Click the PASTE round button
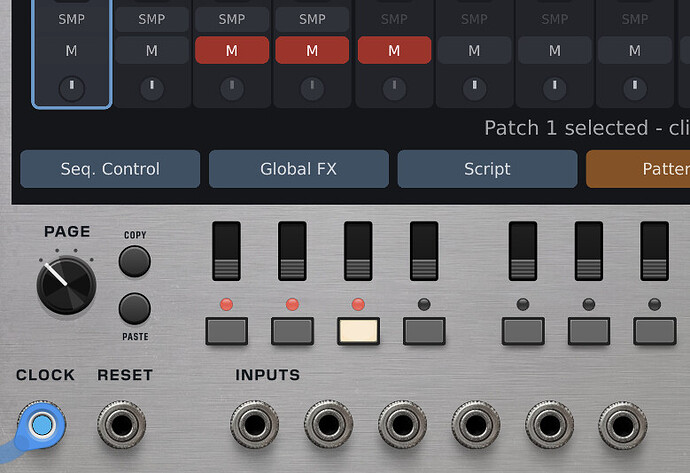The width and height of the screenshot is (690, 473). (135, 309)
